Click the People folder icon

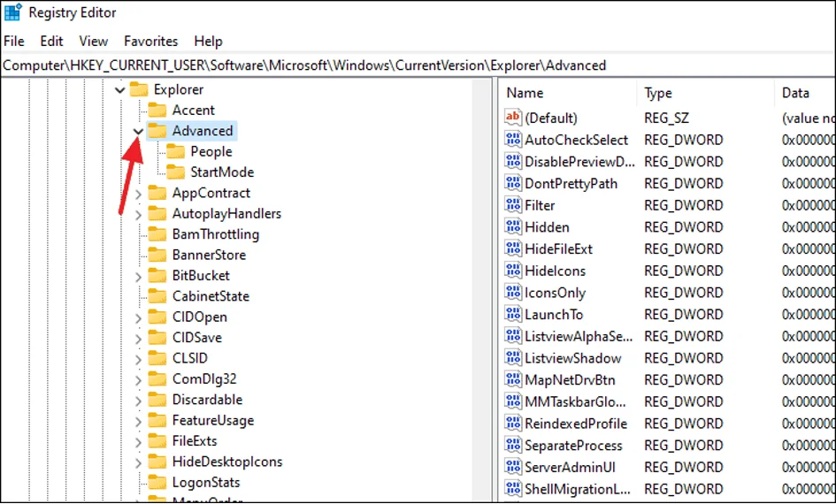click(x=175, y=151)
